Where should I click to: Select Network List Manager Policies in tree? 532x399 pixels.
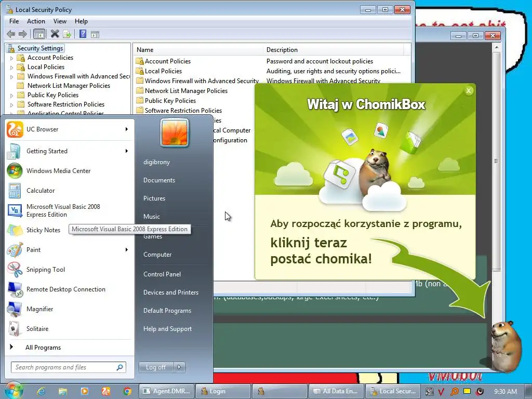pos(69,86)
